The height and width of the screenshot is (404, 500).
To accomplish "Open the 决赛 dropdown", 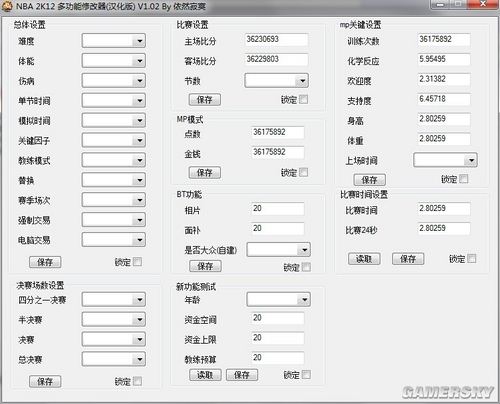I will [x=114, y=340].
